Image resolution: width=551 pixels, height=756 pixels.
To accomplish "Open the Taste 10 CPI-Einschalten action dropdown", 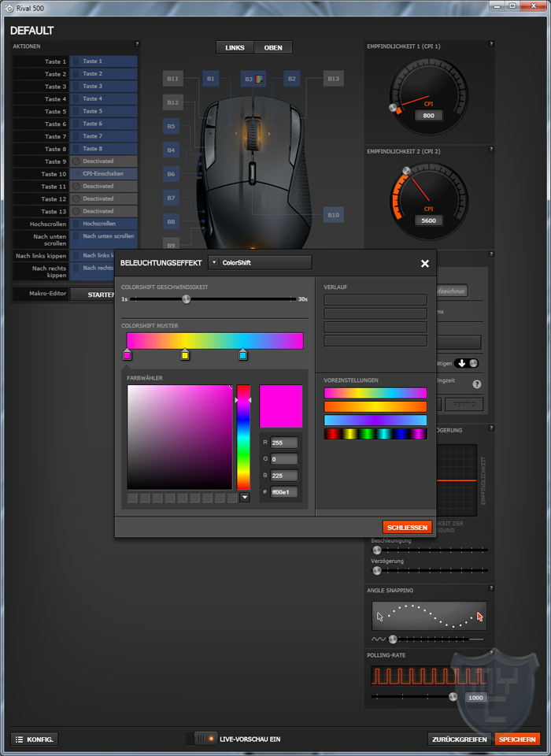I will (x=103, y=173).
